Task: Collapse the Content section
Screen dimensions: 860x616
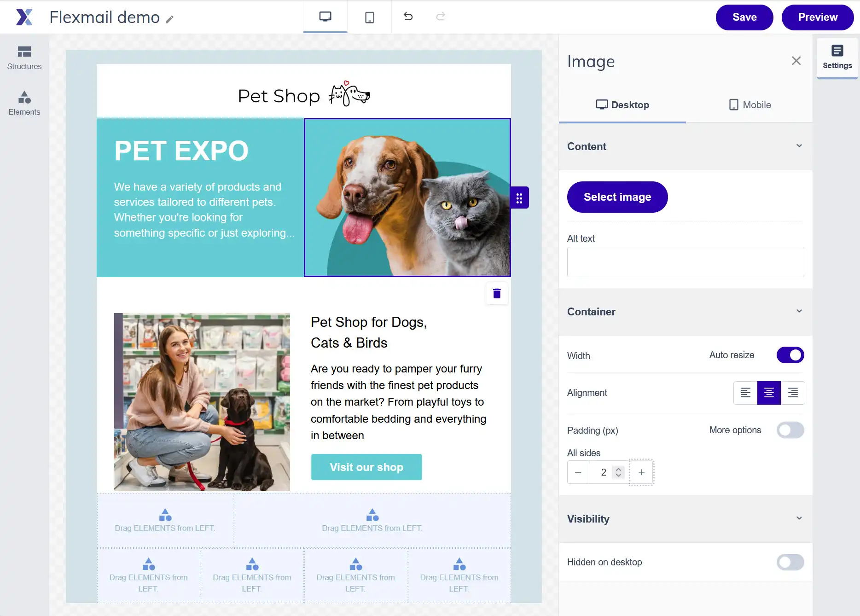Action: pos(799,146)
